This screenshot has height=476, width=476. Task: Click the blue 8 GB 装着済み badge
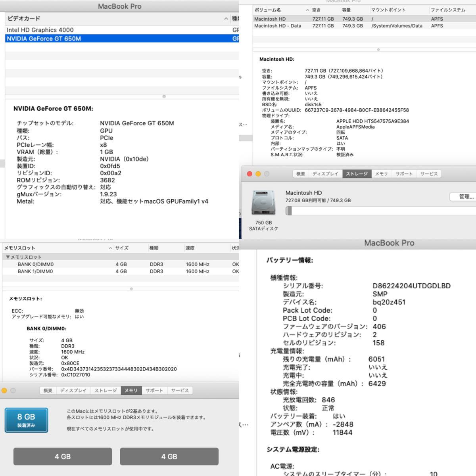[x=26, y=420]
